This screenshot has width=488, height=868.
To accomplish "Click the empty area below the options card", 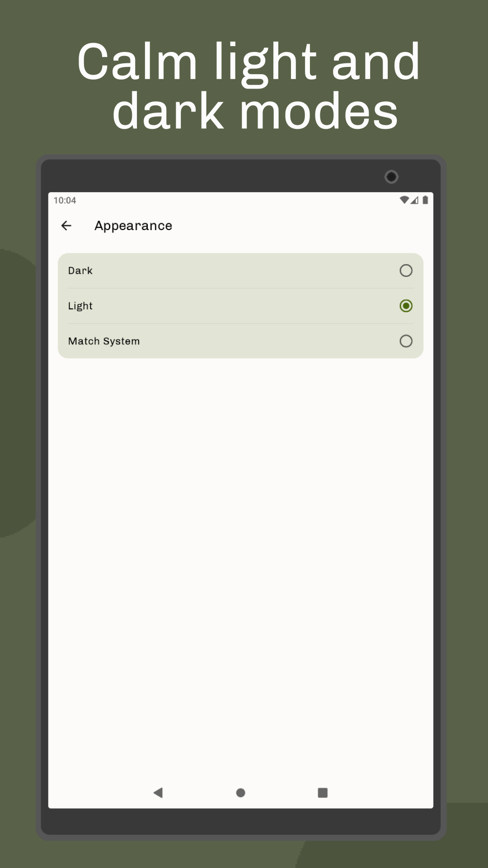I will [x=241, y=565].
